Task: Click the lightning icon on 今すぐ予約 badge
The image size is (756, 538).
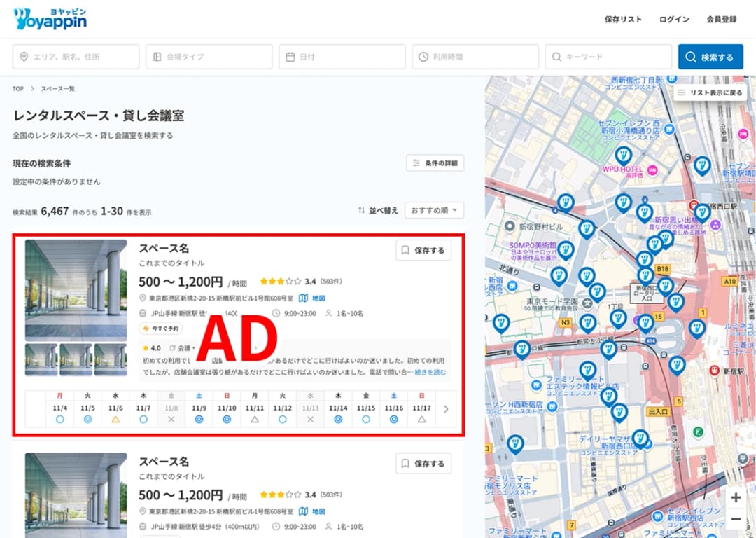Action: pyautogui.click(x=144, y=329)
